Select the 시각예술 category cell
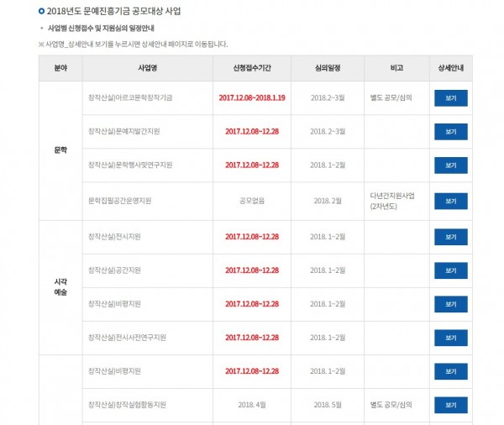 (x=60, y=287)
